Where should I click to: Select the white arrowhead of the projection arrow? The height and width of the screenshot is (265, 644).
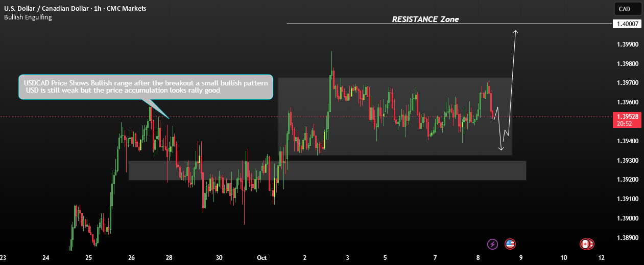(516, 33)
